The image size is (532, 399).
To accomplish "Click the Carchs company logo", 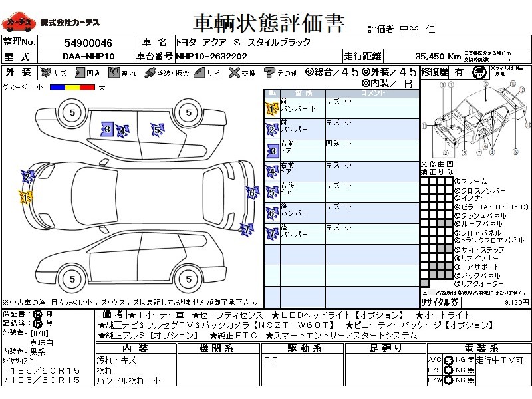I will point(20,24).
